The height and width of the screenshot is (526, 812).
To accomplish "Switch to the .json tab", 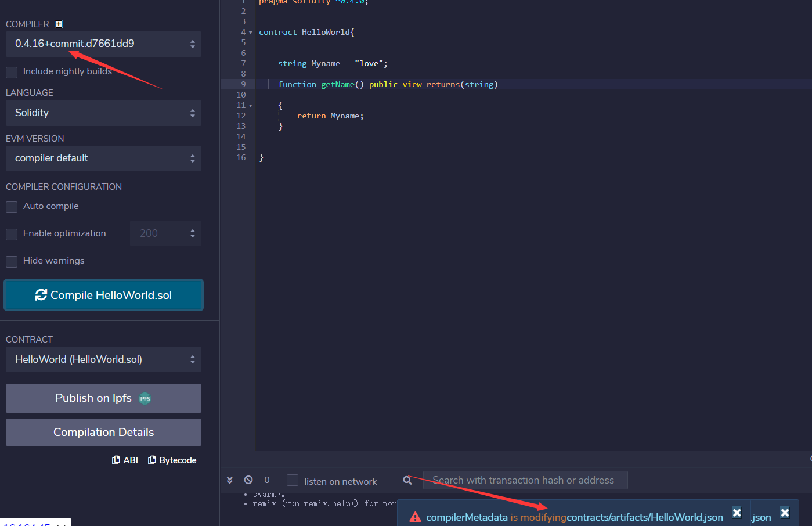I will (x=761, y=517).
